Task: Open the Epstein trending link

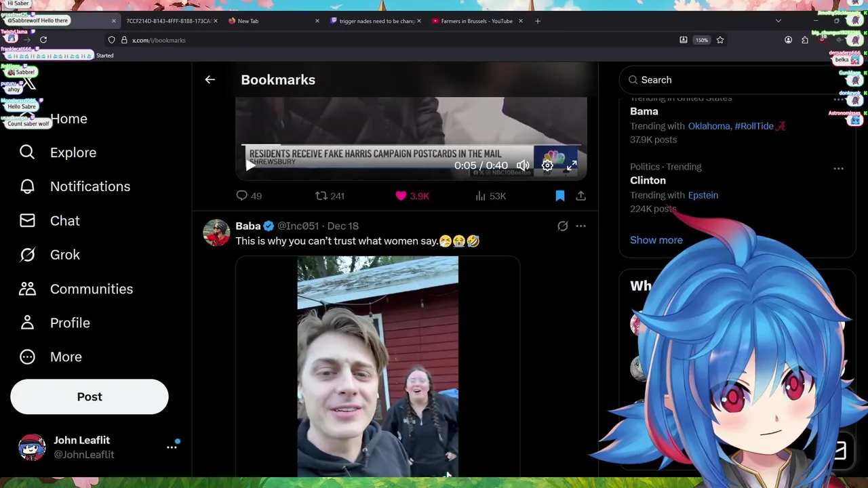Action: pyautogui.click(x=703, y=195)
